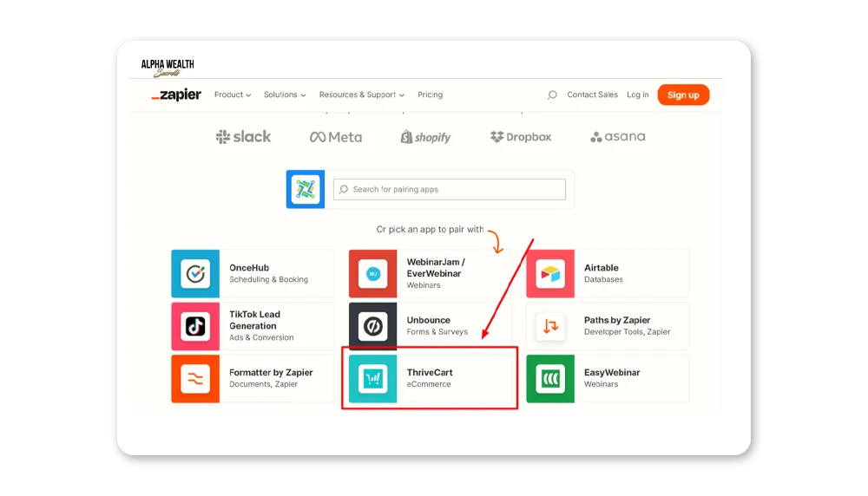This screenshot has width=868, height=496.
Task: Click the Airtable app icon
Action: pos(550,274)
